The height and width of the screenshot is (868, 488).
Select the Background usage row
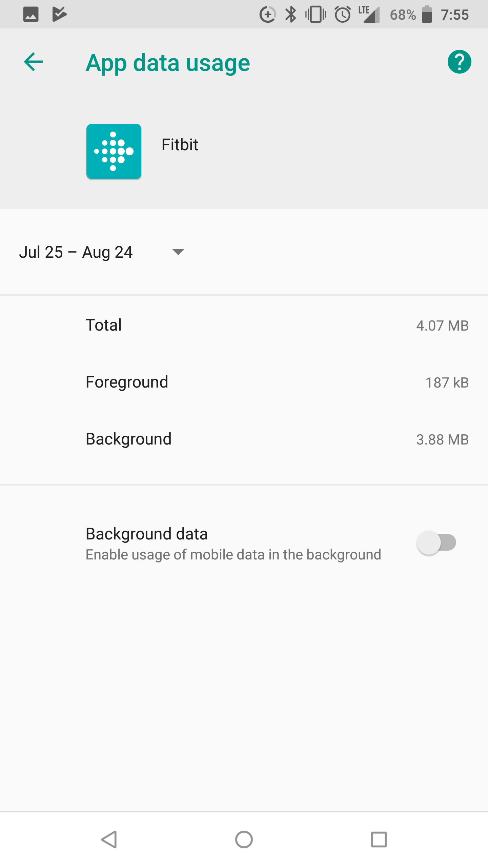pos(244,439)
